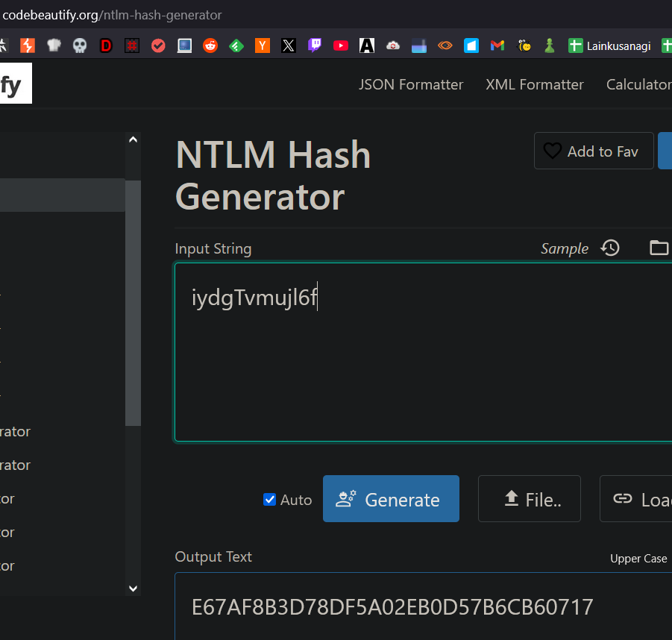
Task: Add this tool to favorites
Action: [594, 151]
